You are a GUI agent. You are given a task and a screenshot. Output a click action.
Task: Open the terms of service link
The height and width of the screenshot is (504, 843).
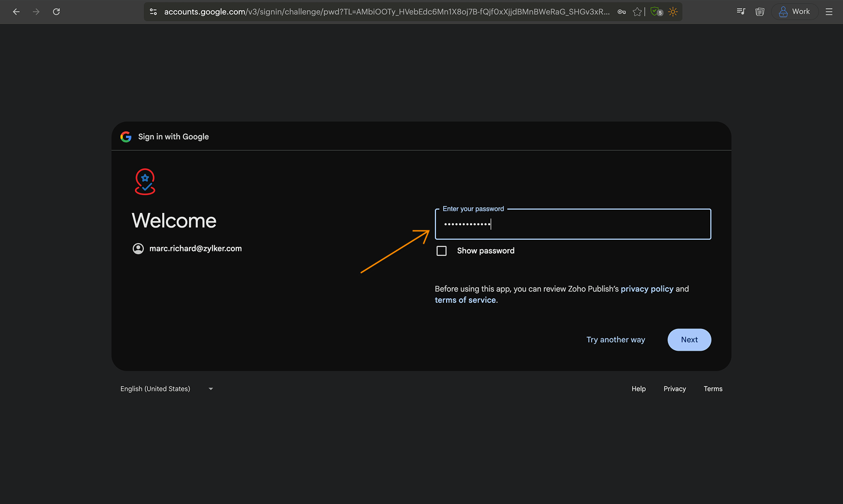tap(465, 300)
